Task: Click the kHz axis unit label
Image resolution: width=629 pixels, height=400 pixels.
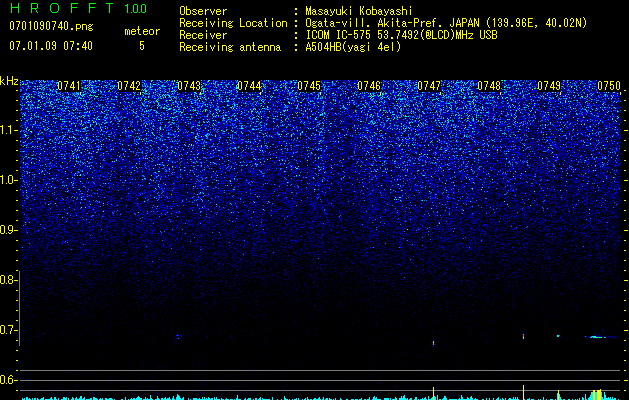Action: pyautogui.click(x=9, y=81)
